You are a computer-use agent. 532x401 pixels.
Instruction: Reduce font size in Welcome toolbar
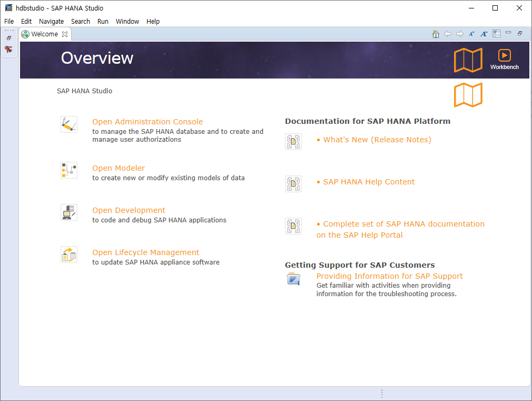[x=471, y=34]
